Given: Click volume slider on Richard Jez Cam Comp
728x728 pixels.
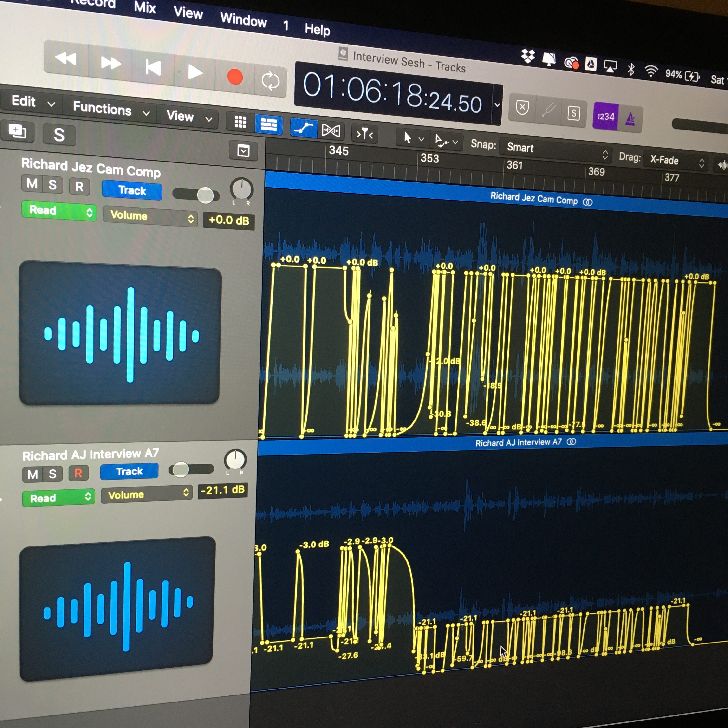Looking at the screenshot, I should pos(196,195).
